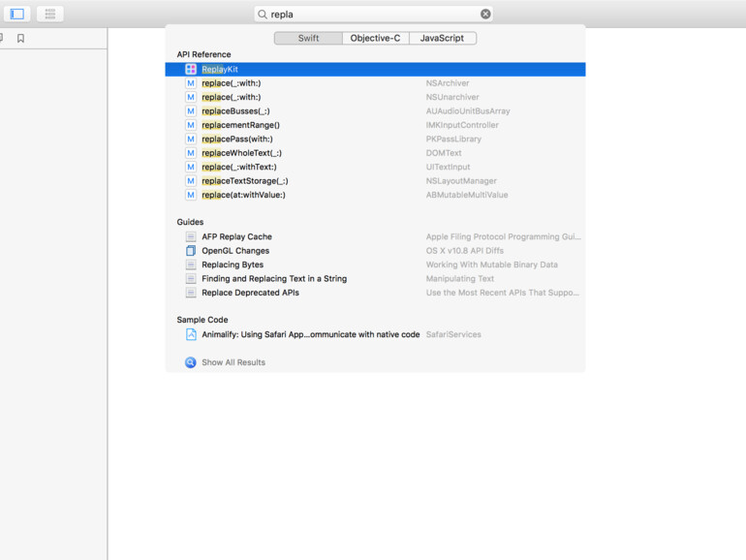Click the document icon beside AFP Replay Cache

[191, 237]
